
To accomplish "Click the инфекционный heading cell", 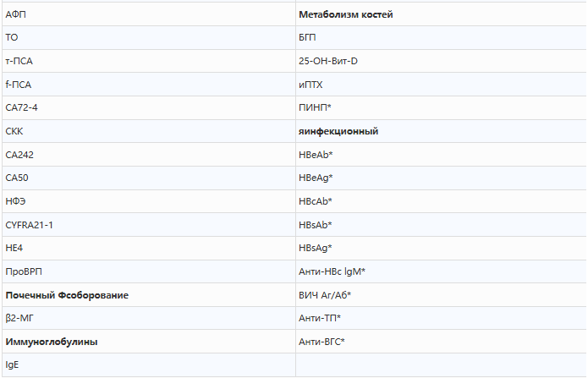I will coord(441,131).
